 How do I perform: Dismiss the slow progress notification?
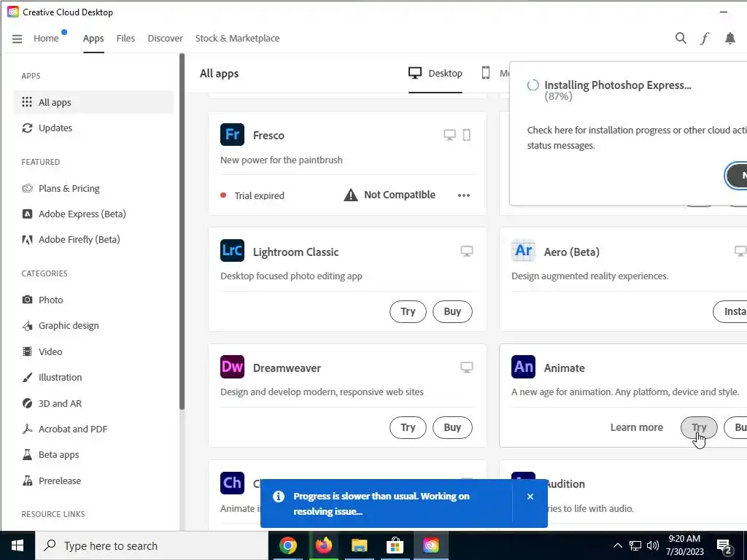click(530, 497)
